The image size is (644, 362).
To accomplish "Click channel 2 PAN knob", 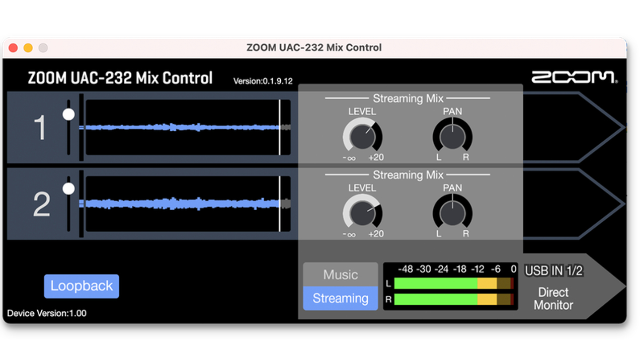I will [452, 213].
